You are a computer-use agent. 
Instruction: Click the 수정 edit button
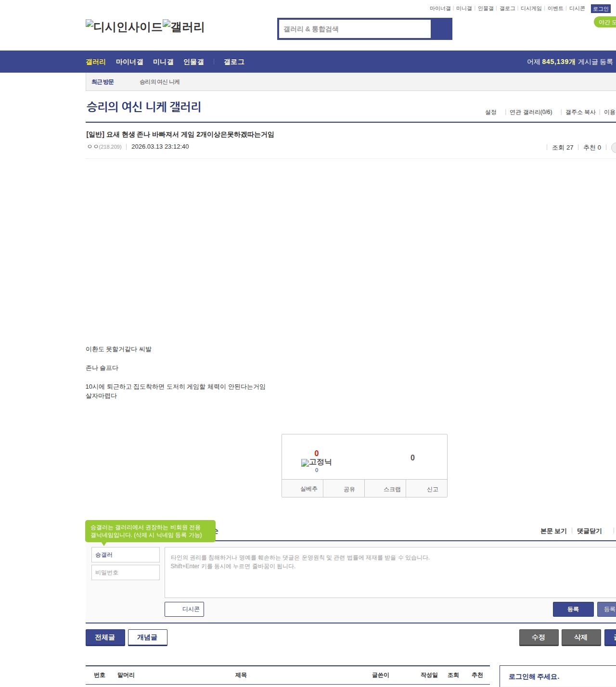tap(539, 637)
